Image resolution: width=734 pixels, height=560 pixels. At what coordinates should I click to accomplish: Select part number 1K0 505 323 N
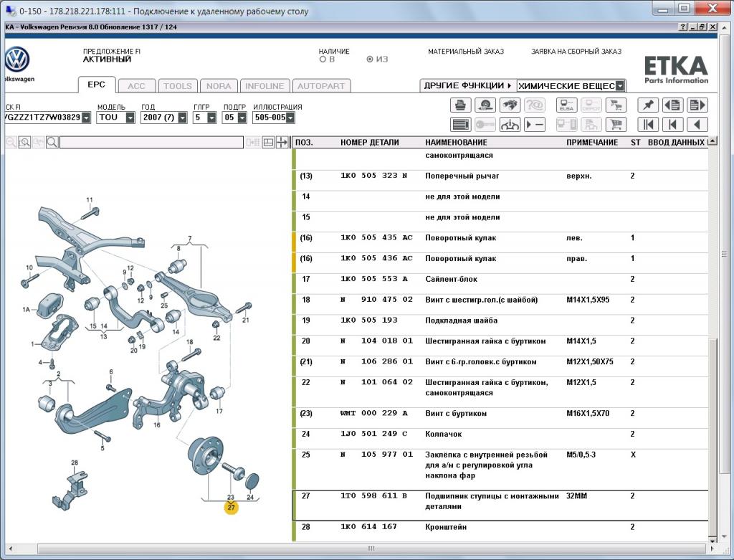[x=374, y=176]
